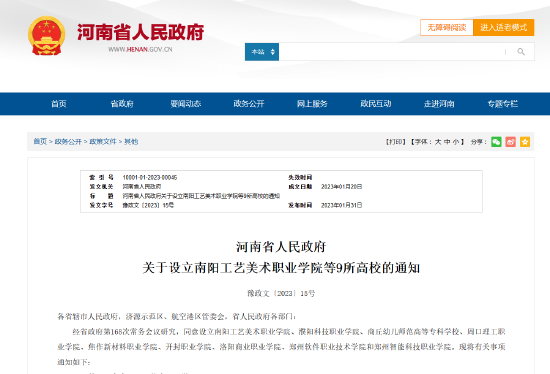550x374 pixels.
Task: Set the font size to 大
Action: click(438, 142)
